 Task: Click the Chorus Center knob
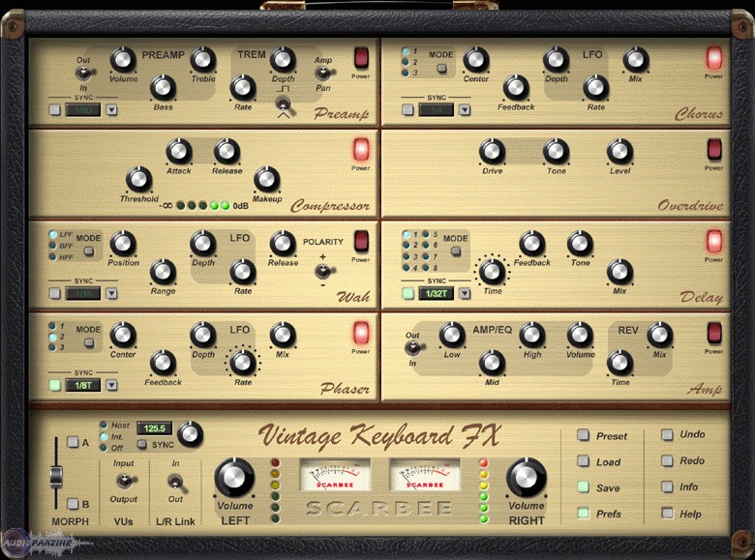click(475, 60)
